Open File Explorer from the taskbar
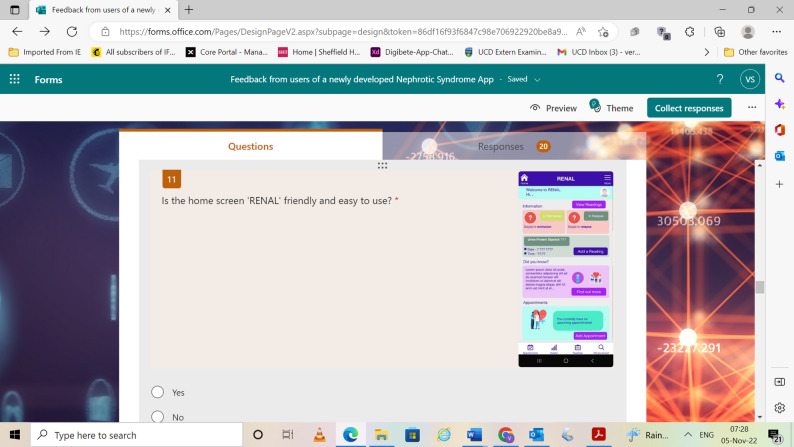Image resolution: width=794 pixels, height=447 pixels. click(x=381, y=434)
